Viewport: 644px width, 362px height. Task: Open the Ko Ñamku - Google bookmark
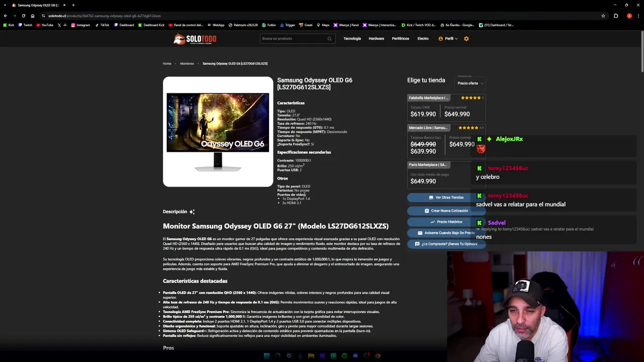coord(457,25)
